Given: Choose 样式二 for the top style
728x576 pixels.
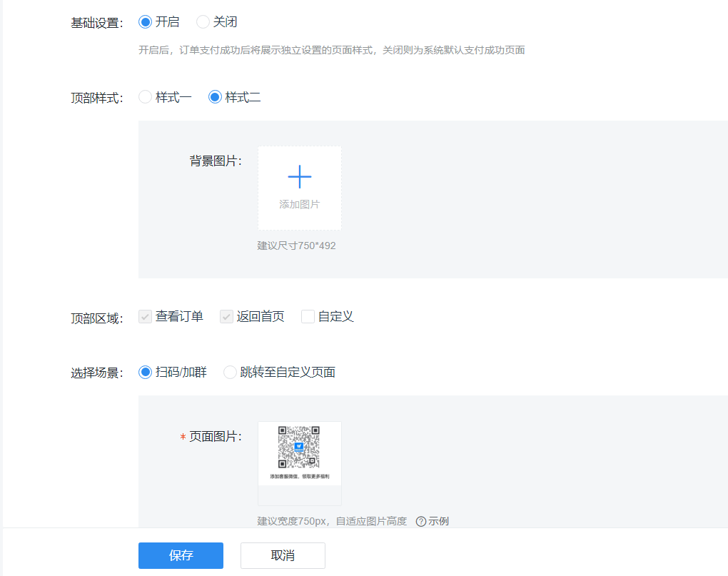Looking at the screenshot, I should (215, 97).
